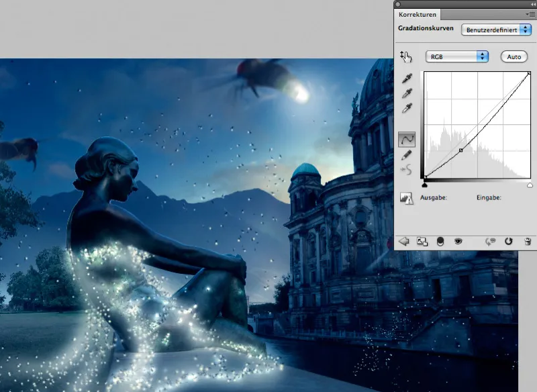
Task: Activate the edit-points curve tool
Action: [x=407, y=140]
